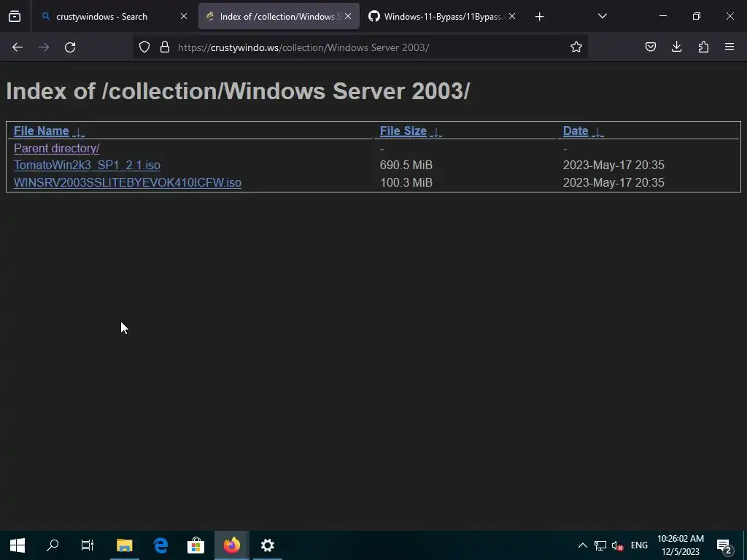
Task: Open network status tray icon
Action: 600,545
